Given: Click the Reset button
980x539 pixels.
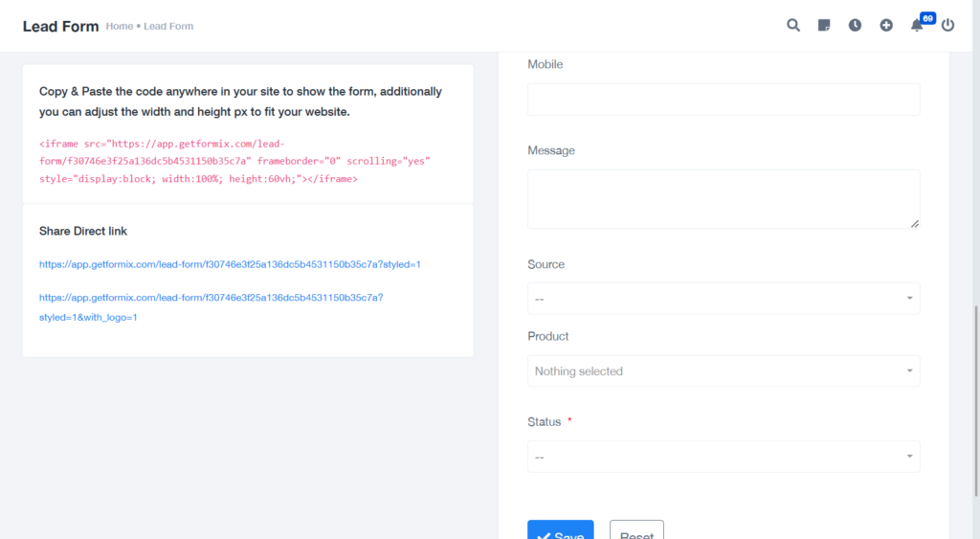Looking at the screenshot, I should pyautogui.click(x=636, y=529).
